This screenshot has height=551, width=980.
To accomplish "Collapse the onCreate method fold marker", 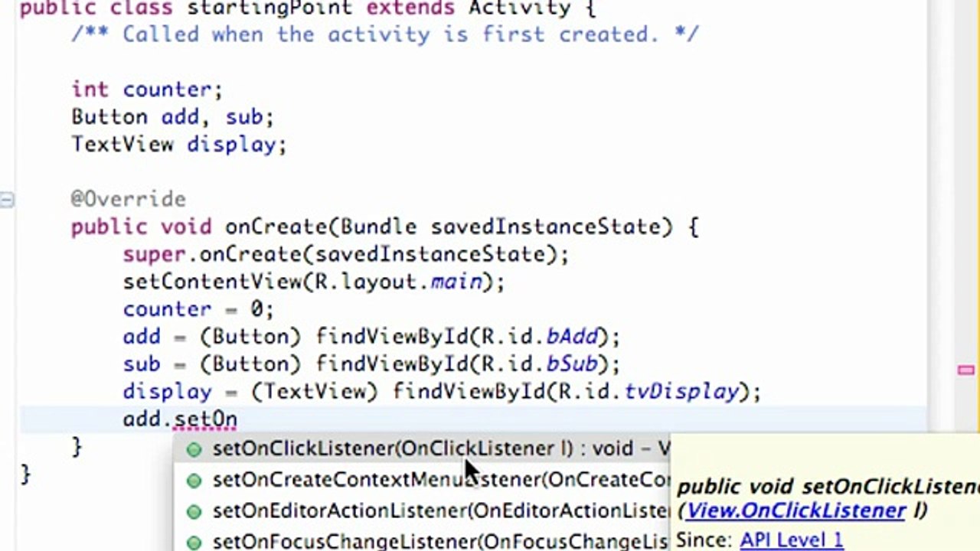I will pos(7,201).
